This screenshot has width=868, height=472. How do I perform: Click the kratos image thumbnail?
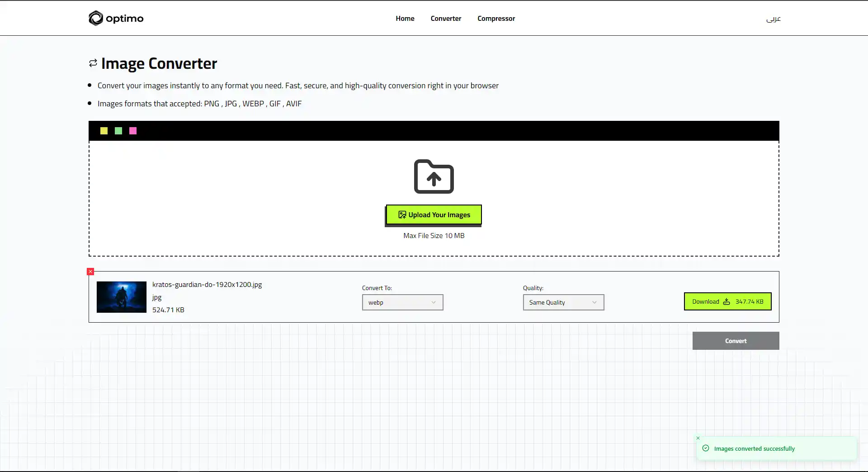[x=121, y=297]
